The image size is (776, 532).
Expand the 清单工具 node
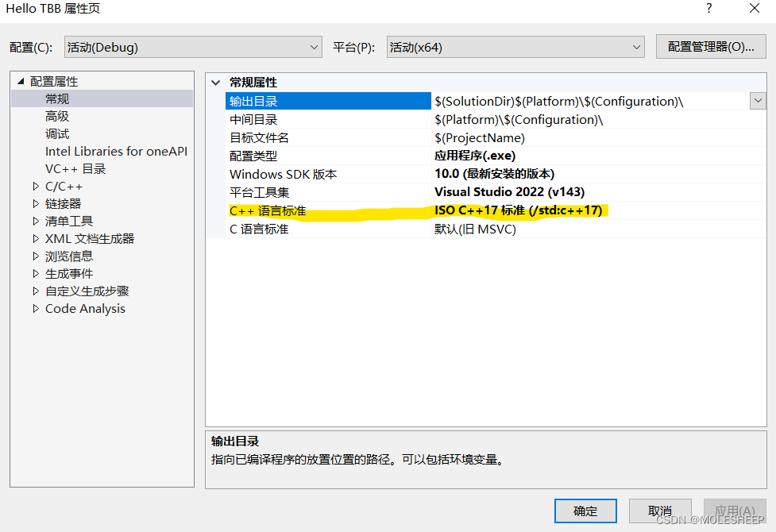click(x=36, y=221)
